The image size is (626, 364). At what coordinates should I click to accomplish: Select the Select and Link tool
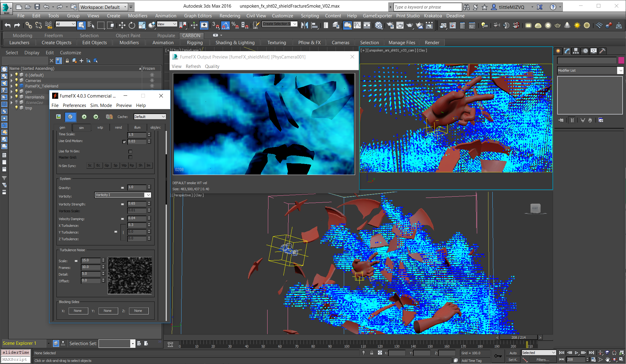click(29, 25)
